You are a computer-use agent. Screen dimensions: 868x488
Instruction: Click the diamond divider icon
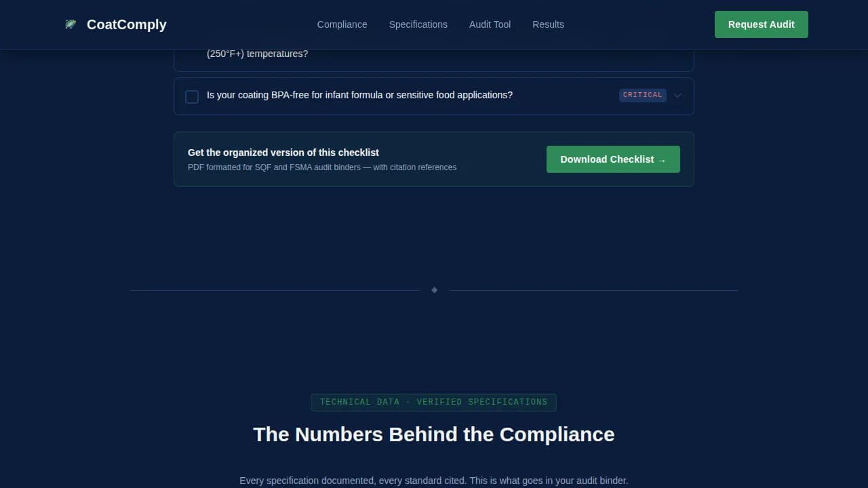tap(434, 290)
